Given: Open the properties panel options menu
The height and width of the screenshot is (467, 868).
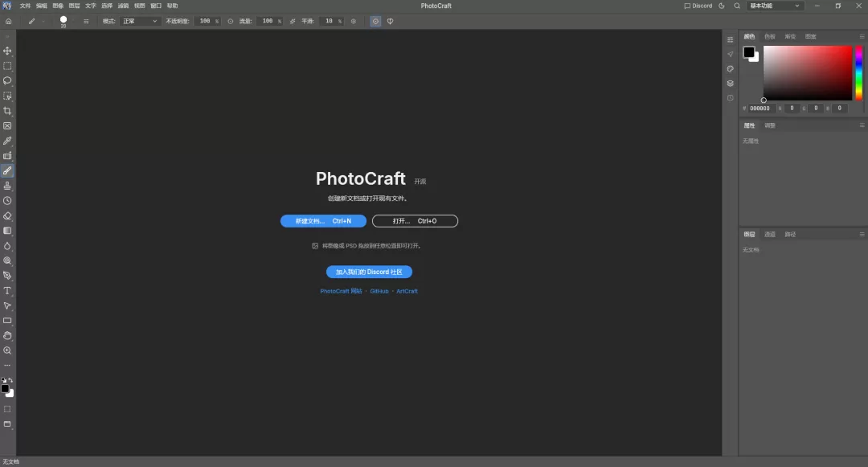Looking at the screenshot, I should [x=862, y=125].
